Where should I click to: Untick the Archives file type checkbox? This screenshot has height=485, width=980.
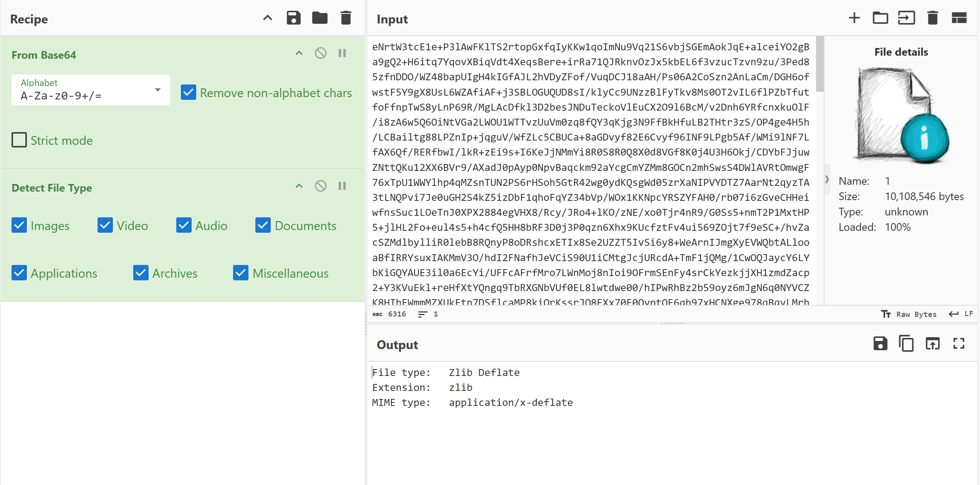click(141, 273)
